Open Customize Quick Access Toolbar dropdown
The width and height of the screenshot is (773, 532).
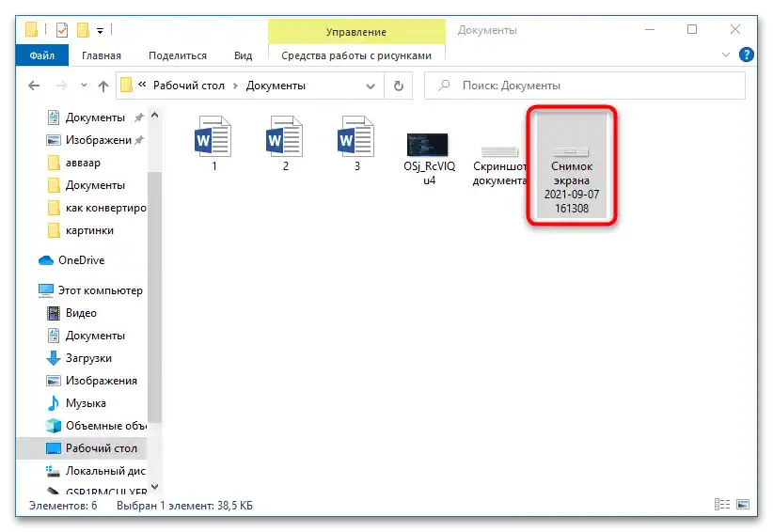[x=100, y=31]
